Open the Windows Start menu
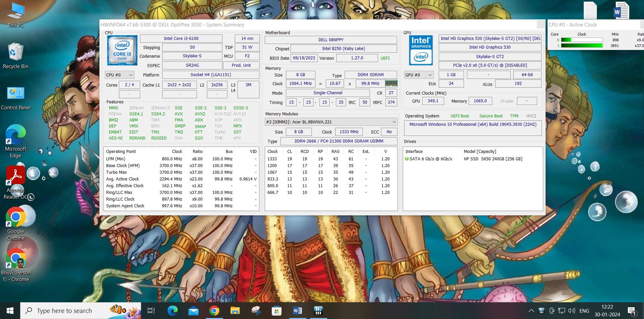 (x=9, y=311)
